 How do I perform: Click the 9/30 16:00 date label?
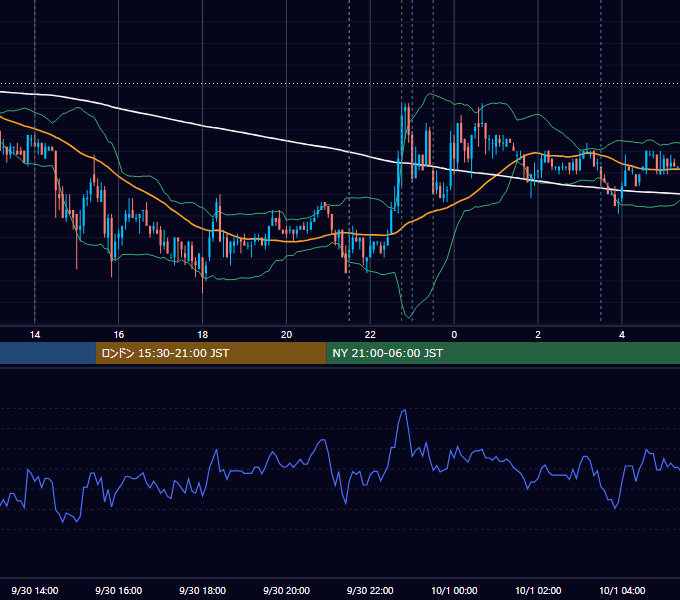118,590
